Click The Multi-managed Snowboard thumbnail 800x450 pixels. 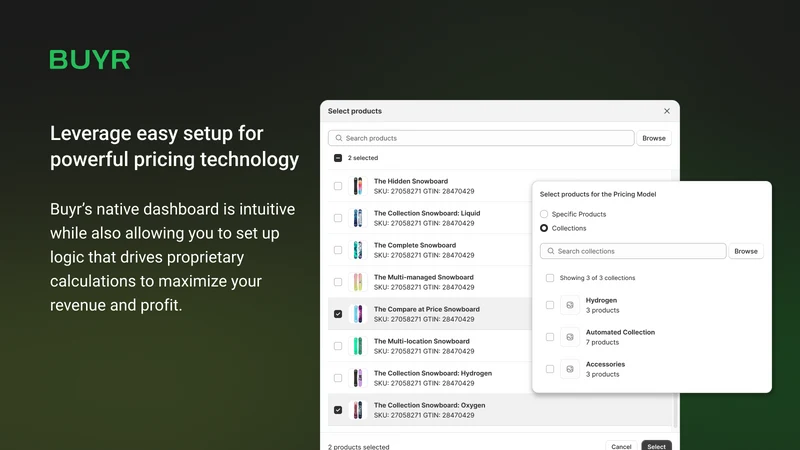[358, 282]
